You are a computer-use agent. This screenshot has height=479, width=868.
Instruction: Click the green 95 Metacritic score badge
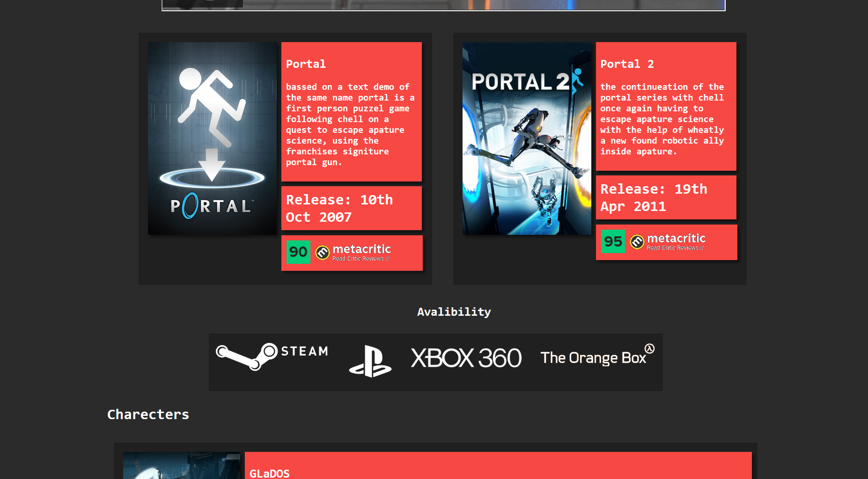[613, 241]
